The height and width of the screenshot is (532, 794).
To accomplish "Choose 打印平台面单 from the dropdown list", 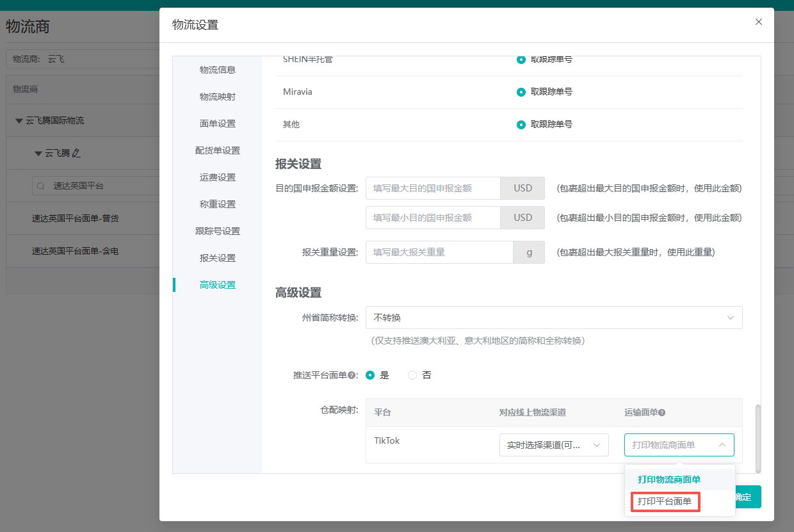I will click(665, 501).
